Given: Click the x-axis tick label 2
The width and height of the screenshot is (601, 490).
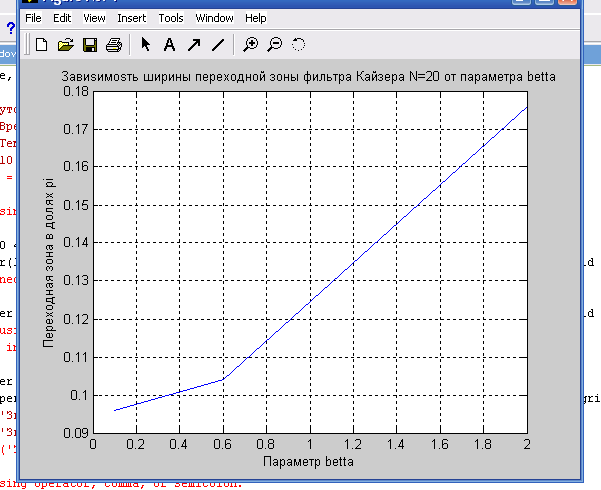Looking at the screenshot, I should point(527,444).
